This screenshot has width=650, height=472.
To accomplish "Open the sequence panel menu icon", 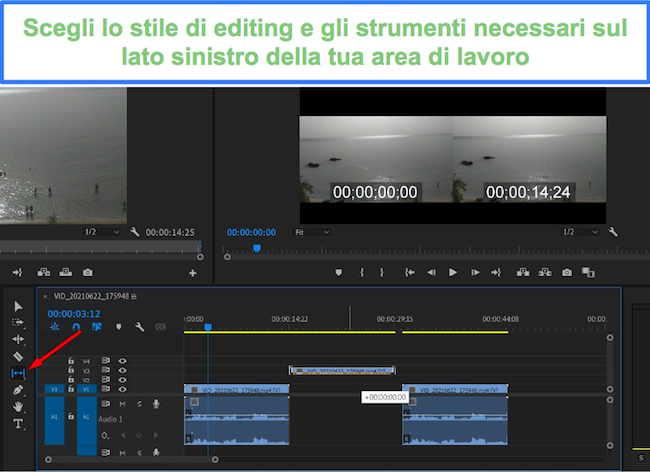I will (x=134, y=296).
